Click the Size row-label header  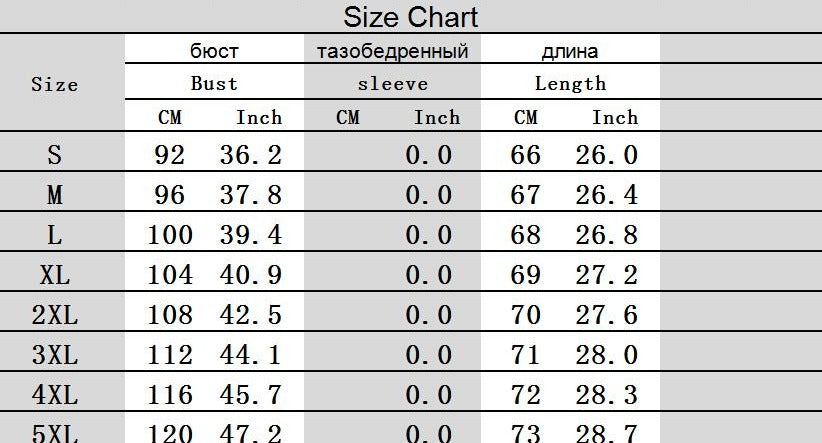pyautogui.click(x=54, y=84)
